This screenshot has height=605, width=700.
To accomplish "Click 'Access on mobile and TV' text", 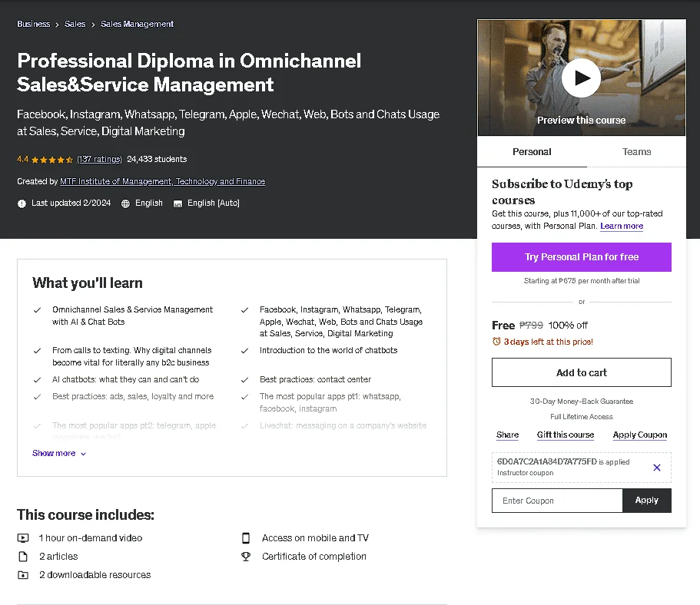I will click(315, 538).
